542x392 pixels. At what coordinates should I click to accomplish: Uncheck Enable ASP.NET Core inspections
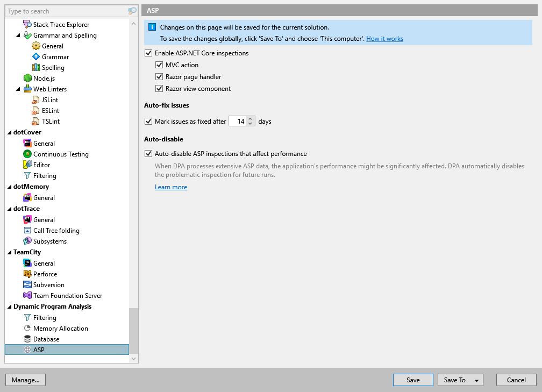148,53
